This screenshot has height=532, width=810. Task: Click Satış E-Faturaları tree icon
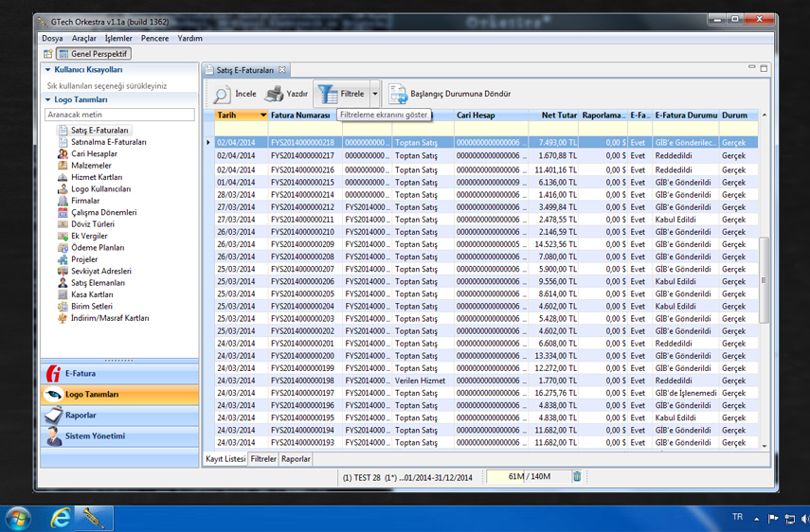pyautogui.click(x=63, y=130)
